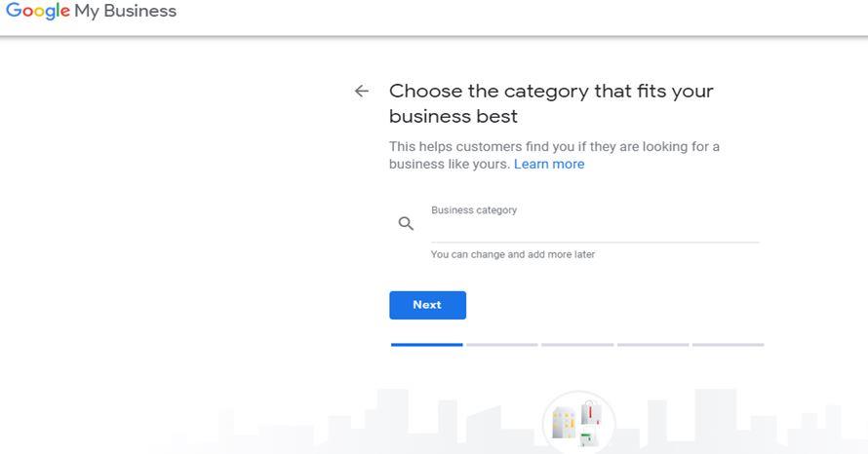
Task: Click the third progress step segment
Action: click(577, 344)
